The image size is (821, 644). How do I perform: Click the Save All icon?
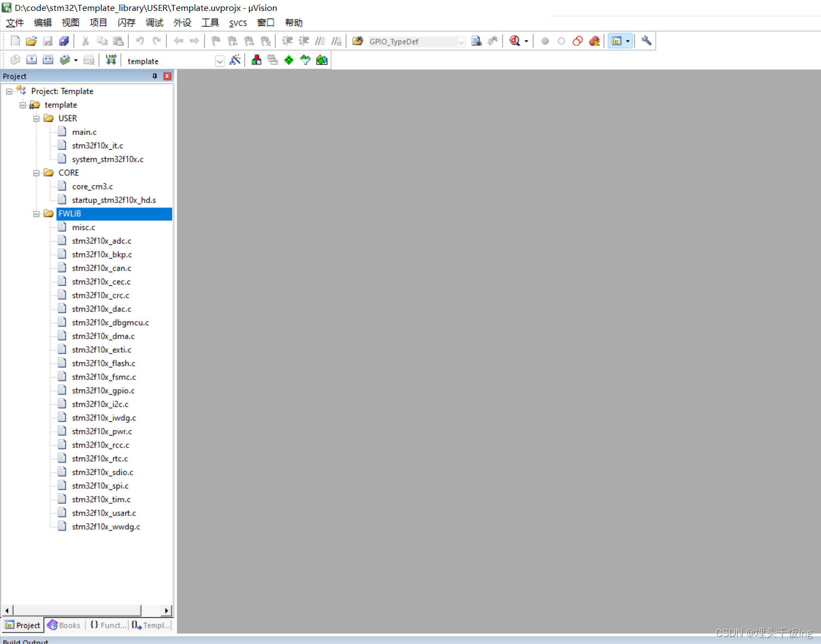[64, 41]
